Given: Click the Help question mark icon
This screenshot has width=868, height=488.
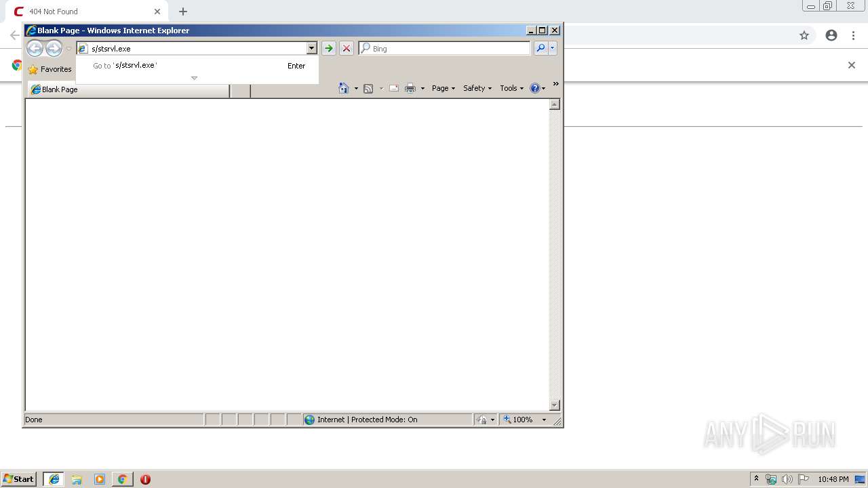Looking at the screenshot, I should coord(534,88).
